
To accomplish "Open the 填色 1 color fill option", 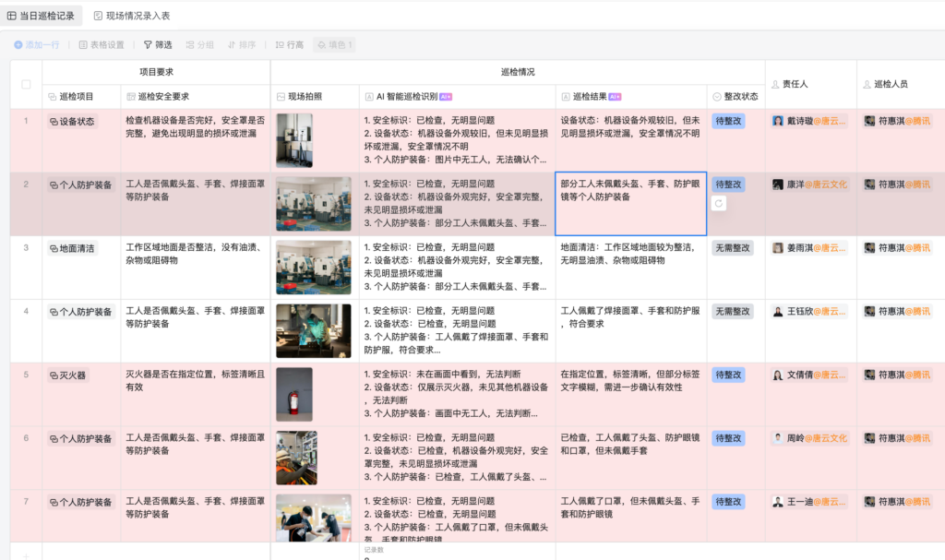I will [x=334, y=44].
